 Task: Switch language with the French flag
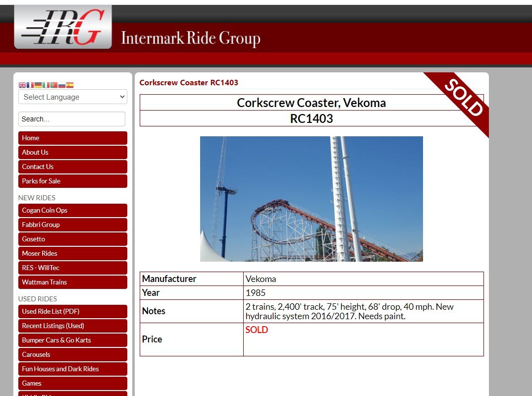pos(30,85)
